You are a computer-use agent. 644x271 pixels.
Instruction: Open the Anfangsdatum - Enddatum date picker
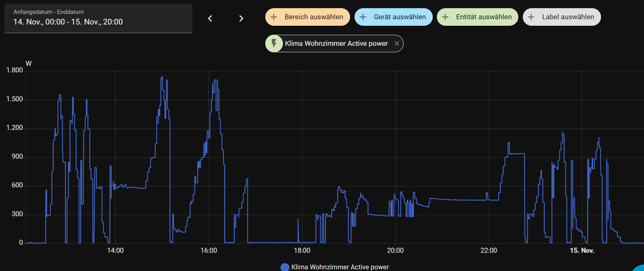pos(98,18)
